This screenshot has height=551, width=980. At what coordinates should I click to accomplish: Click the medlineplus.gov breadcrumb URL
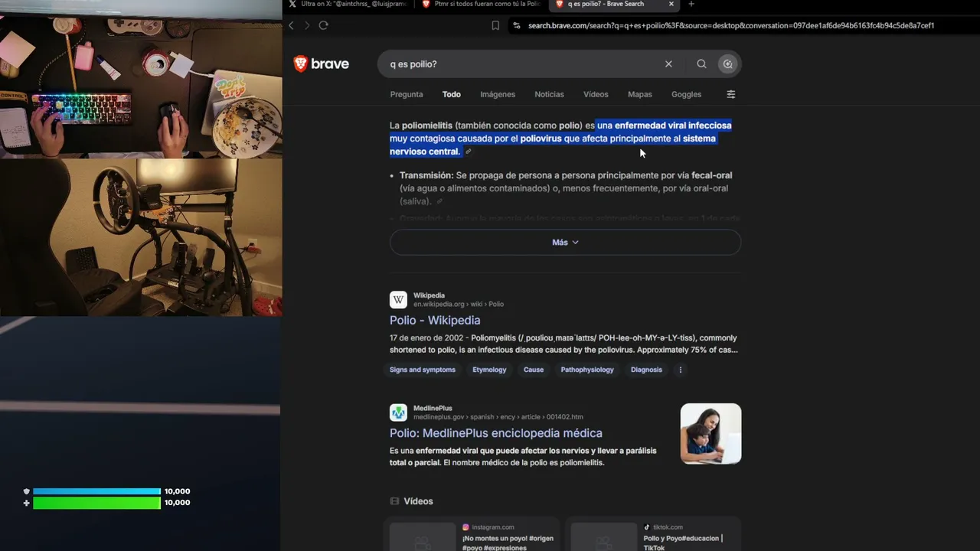[x=498, y=417]
